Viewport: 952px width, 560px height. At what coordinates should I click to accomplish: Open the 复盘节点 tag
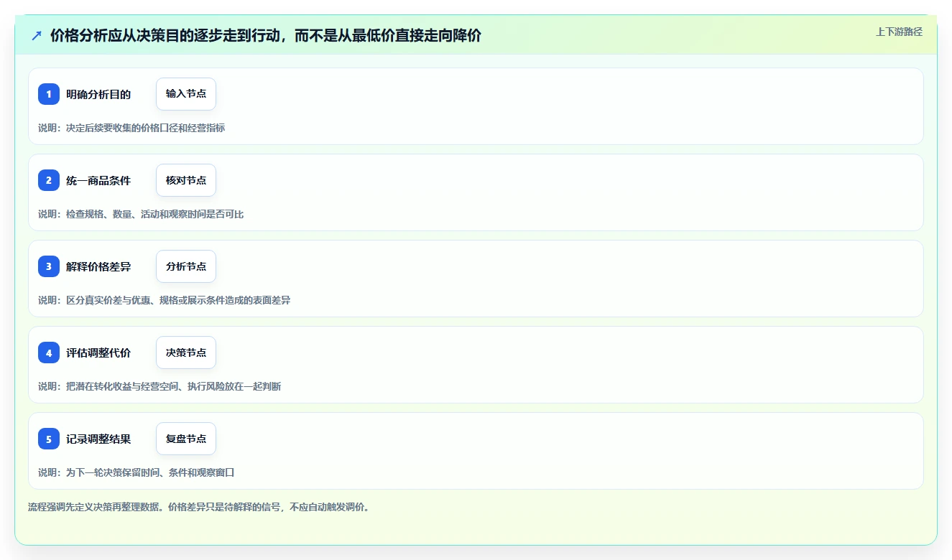pyautogui.click(x=186, y=439)
